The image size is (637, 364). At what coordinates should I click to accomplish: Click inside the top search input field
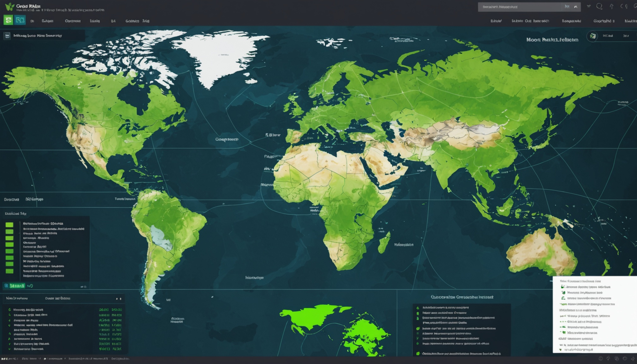(x=520, y=7)
